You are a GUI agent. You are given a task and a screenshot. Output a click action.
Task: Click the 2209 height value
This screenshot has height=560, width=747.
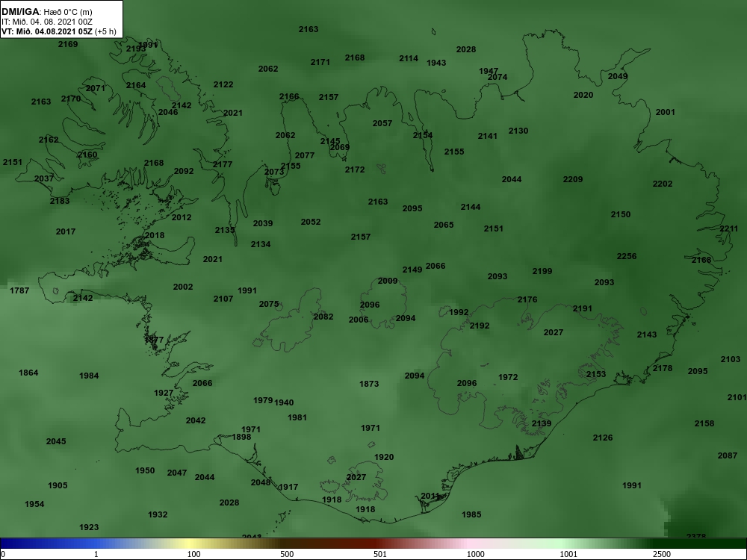coord(573,179)
